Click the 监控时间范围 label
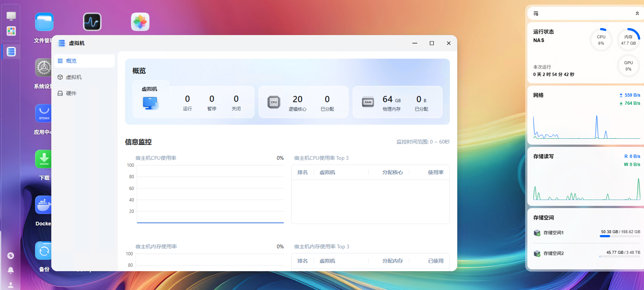This screenshot has height=290, width=644. coord(423,142)
